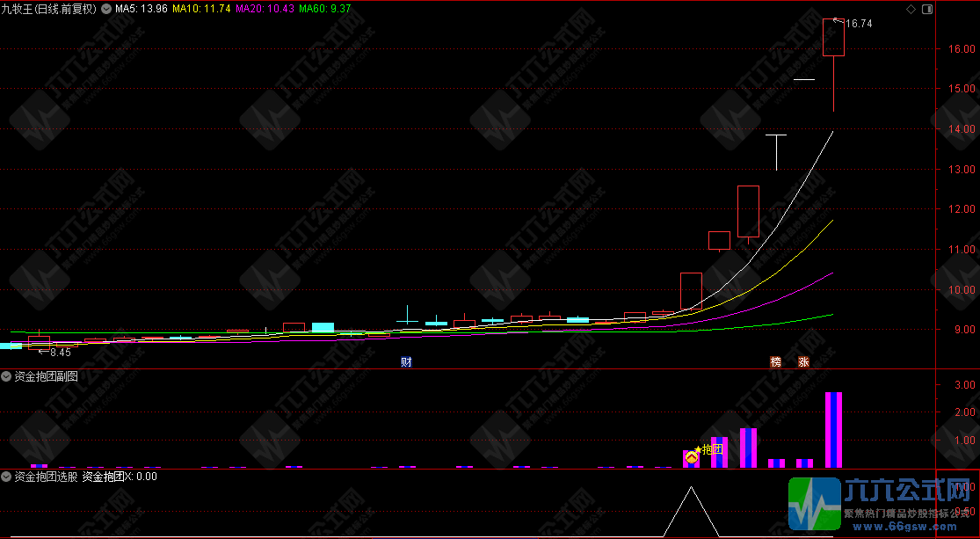Expand the 资金抱团副图 indicator menu arrow
The height and width of the screenshot is (539, 980).
[x=6, y=376]
